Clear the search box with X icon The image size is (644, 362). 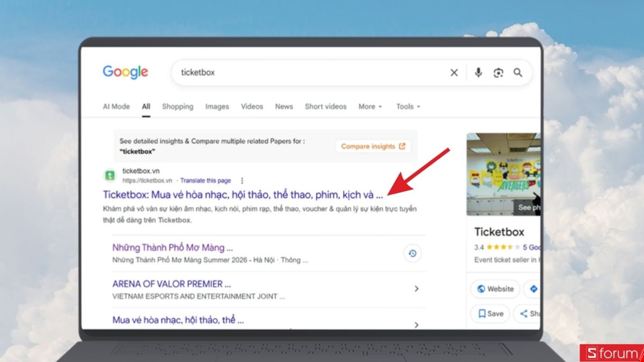point(454,72)
